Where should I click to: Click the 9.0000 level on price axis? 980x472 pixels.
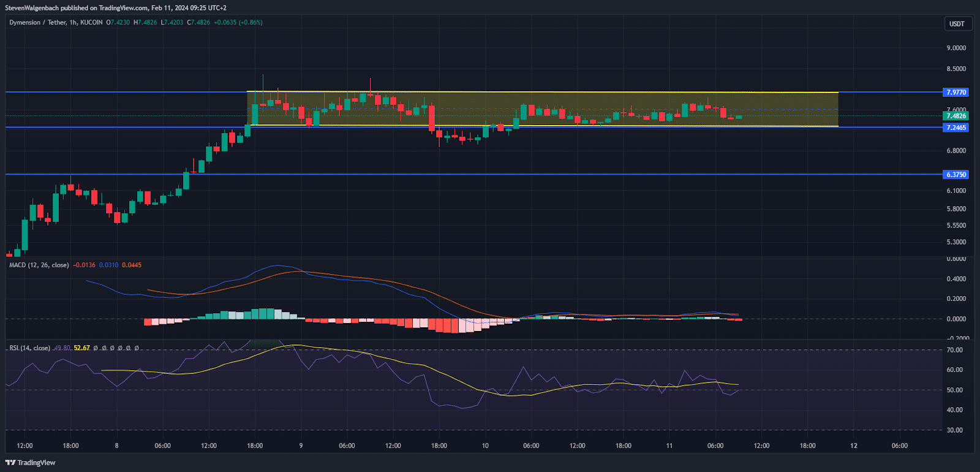(x=956, y=48)
